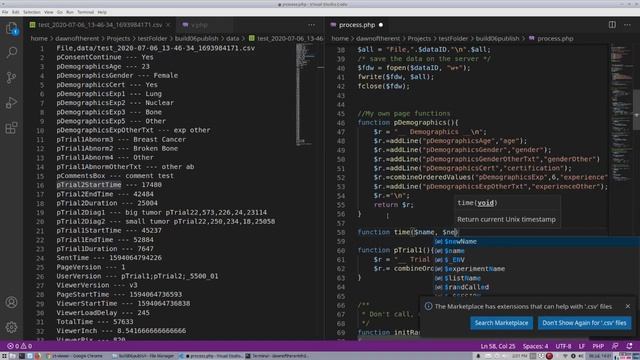Click line containing pTrial2StartTime --- 17480

[x=109, y=185]
